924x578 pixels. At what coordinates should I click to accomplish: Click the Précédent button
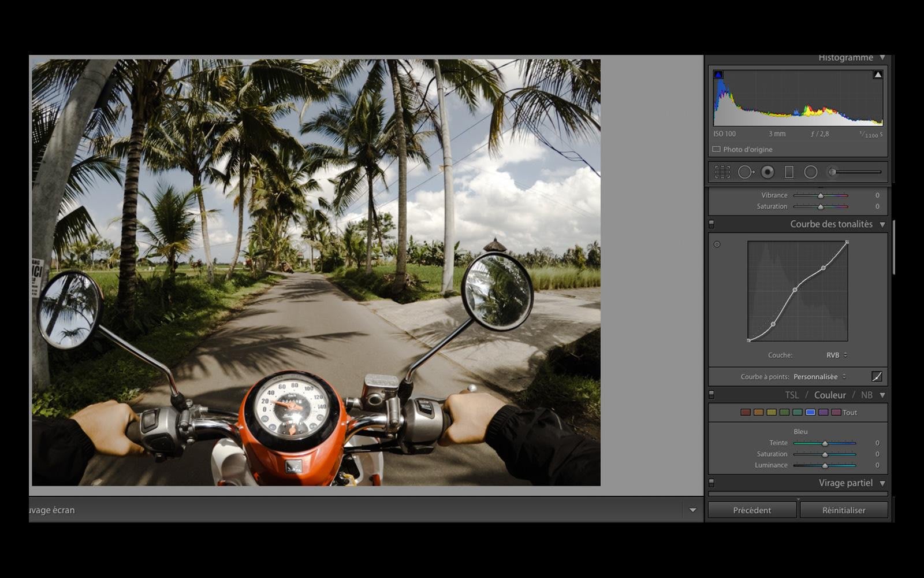752,510
